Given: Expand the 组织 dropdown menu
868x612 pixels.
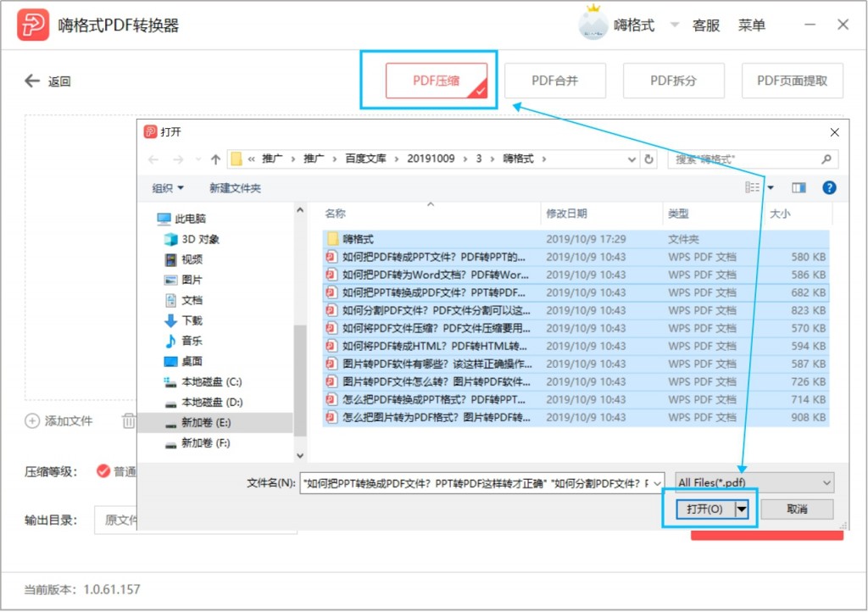Looking at the screenshot, I should [x=168, y=188].
